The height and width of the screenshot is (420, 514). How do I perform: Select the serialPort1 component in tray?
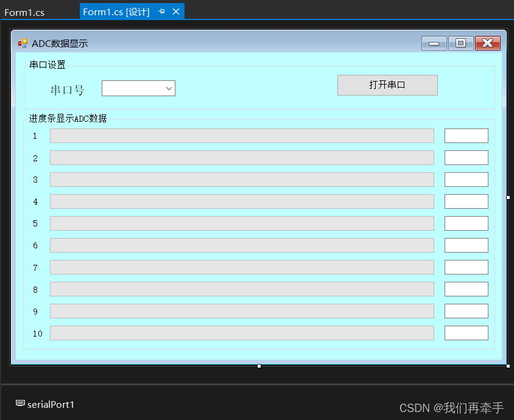(x=45, y=404)
